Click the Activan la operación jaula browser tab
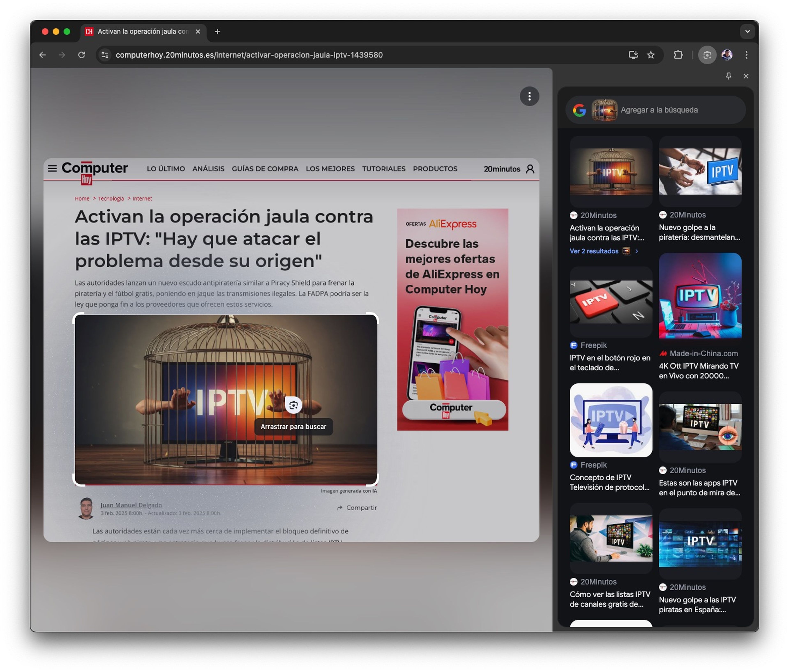789x672 pixels. tap(143, 32)
